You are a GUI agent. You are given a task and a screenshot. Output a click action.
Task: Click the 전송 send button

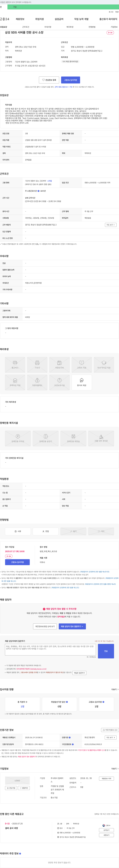click(x=106, y=651)
